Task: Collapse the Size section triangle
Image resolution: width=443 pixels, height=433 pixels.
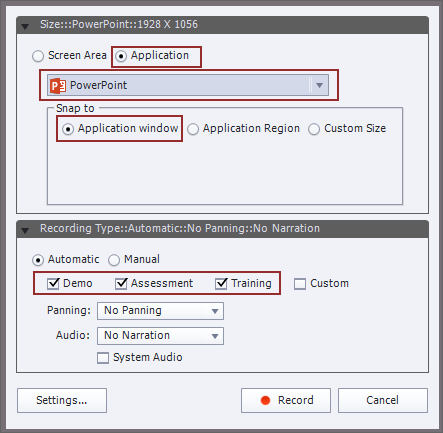Action: pos(25,26)
